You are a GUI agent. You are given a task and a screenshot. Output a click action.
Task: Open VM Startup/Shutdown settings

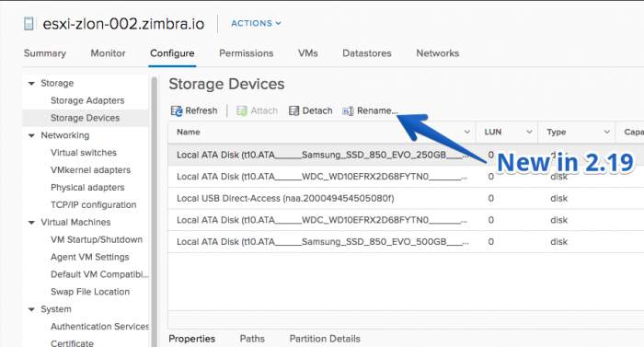(97, 239)
